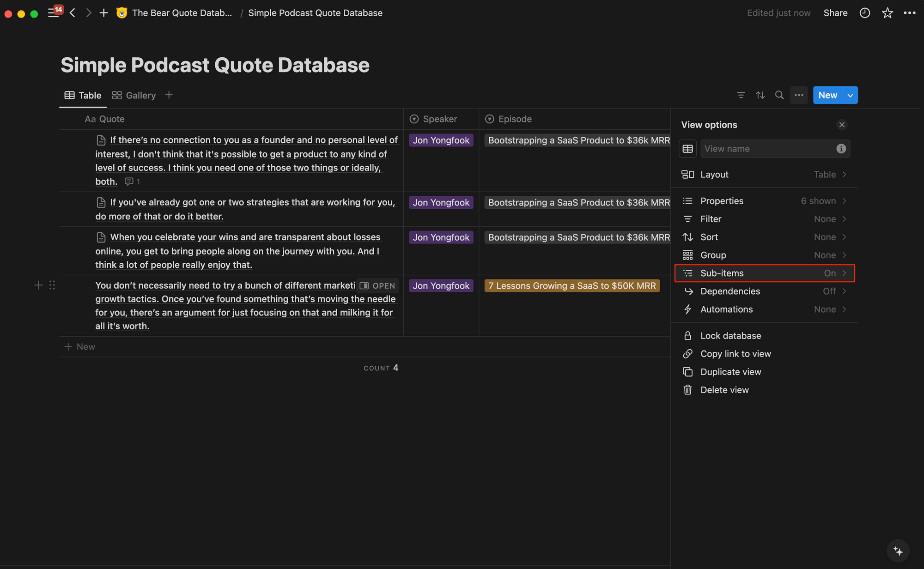924x569 pixels.
Task: Click the info icon in View name field
Action: (x=841, y=148)
